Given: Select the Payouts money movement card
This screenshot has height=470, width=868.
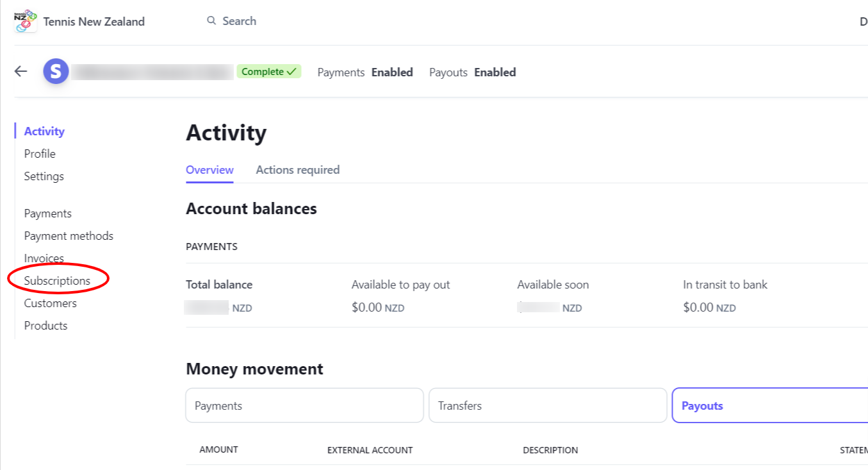Looking at the screenshot, I should (x=770, y=405).
